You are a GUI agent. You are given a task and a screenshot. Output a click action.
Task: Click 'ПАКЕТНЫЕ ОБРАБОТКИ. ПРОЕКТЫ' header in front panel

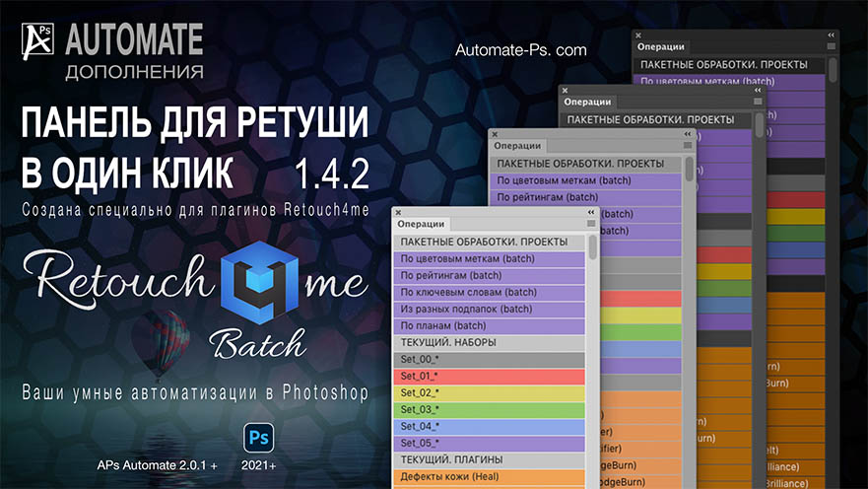[490, 242]
